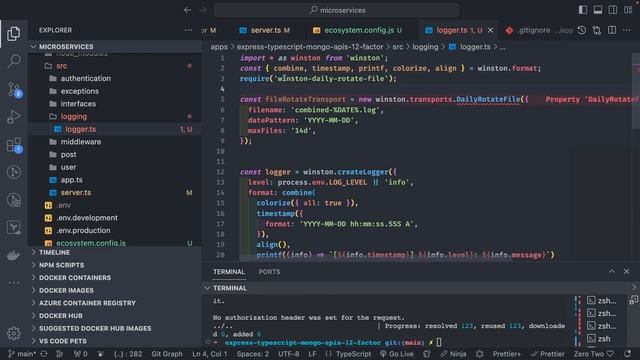Open server.ts in the explorer tree
Viewport: 640px width, 360px height.
[115, 192]
